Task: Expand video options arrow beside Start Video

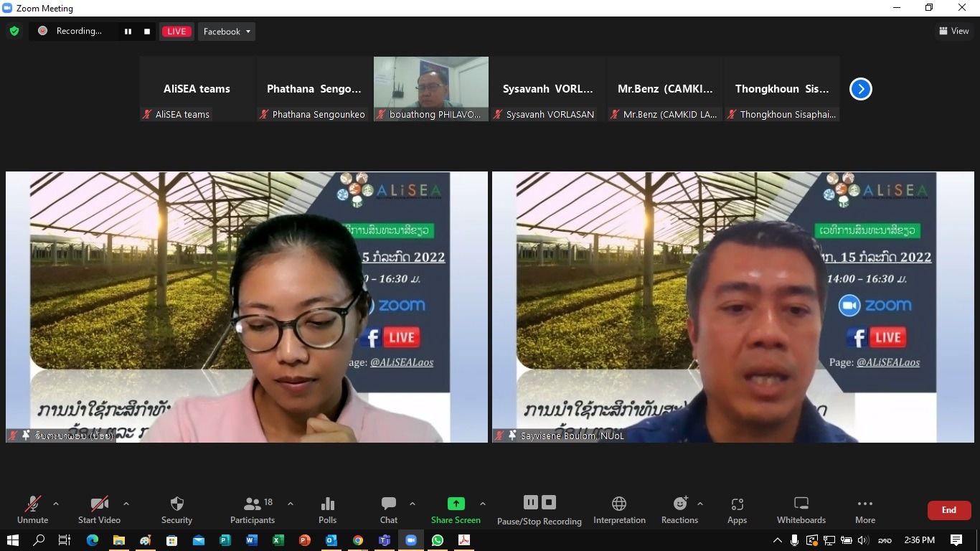Action: [x=126, y=504]
